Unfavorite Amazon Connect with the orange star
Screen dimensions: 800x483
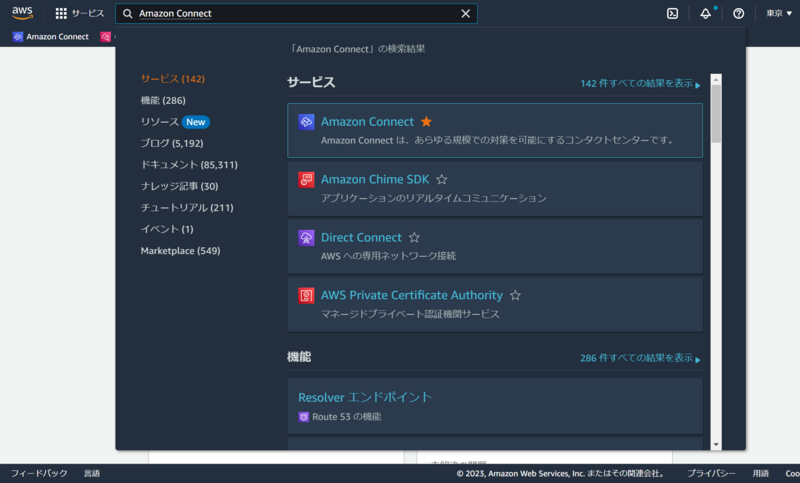coord(427,121)
